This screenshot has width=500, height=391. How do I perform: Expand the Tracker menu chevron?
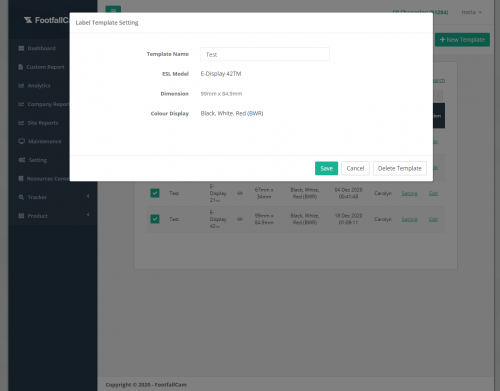click(88, 196)
